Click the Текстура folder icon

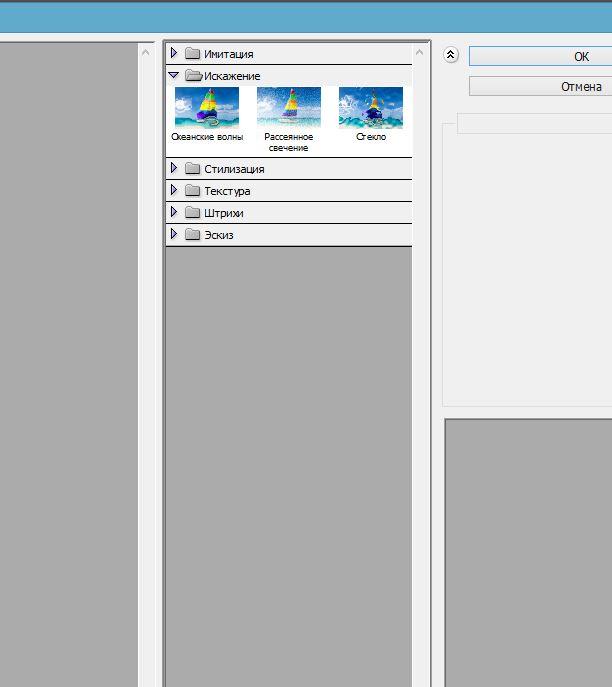pos(192,190)
